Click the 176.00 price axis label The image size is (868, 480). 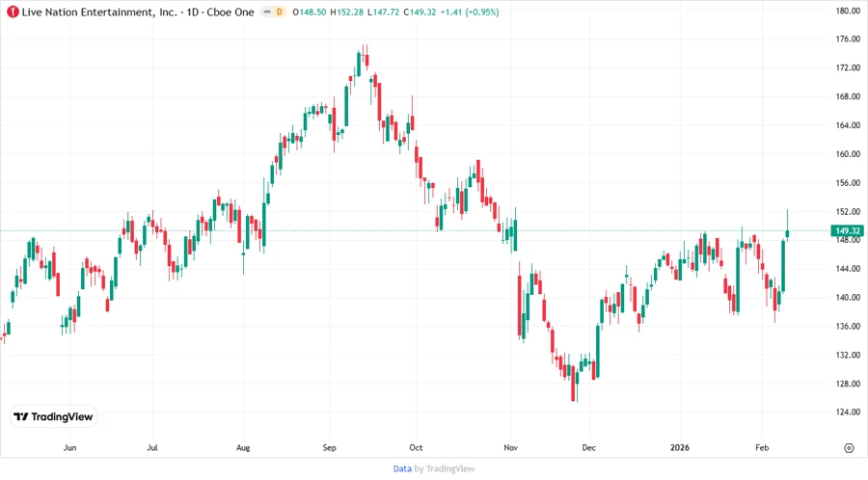[848, 40]
